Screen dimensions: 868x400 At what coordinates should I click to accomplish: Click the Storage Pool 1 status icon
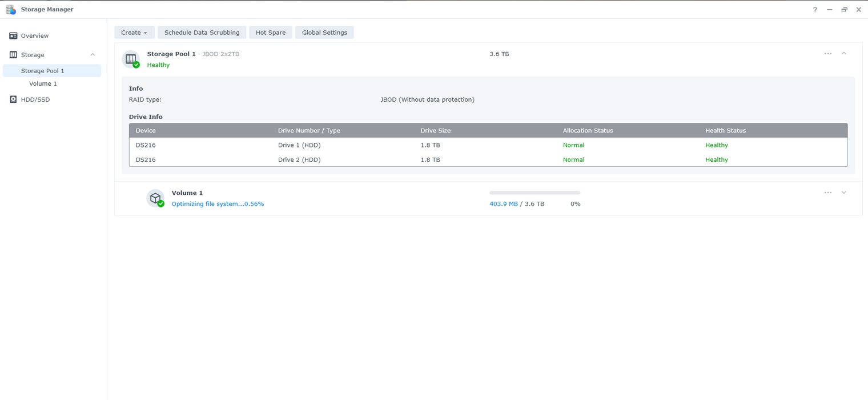coord(131,59)
